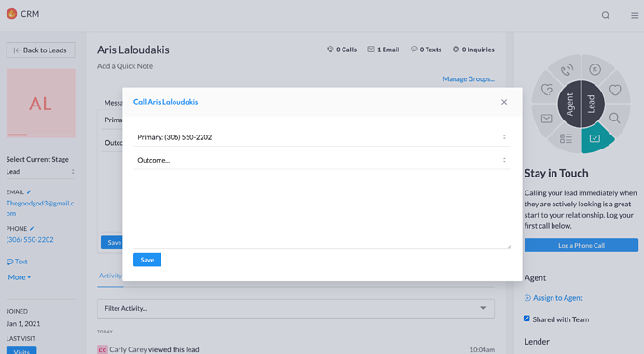Screen dimensions: 644x354
Task: Open the search magnifier in header
Action: click(x=606, y=15)
